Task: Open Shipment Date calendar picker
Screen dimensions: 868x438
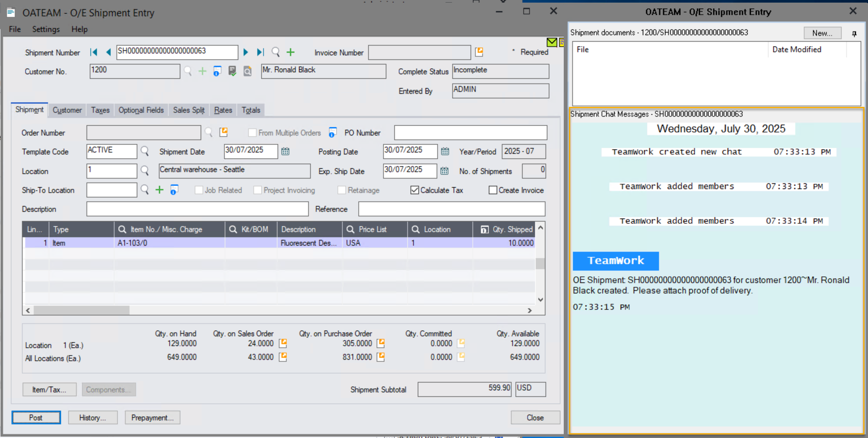Action: coord(285,151)
